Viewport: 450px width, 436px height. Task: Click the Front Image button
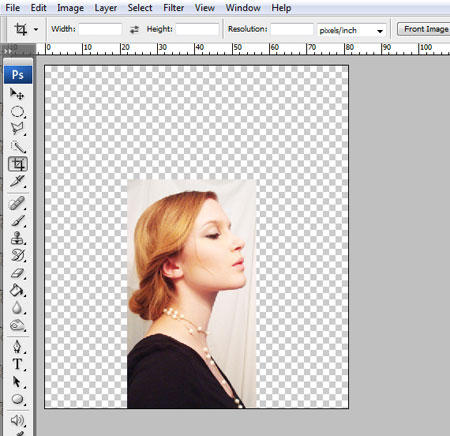coord(425,29)
